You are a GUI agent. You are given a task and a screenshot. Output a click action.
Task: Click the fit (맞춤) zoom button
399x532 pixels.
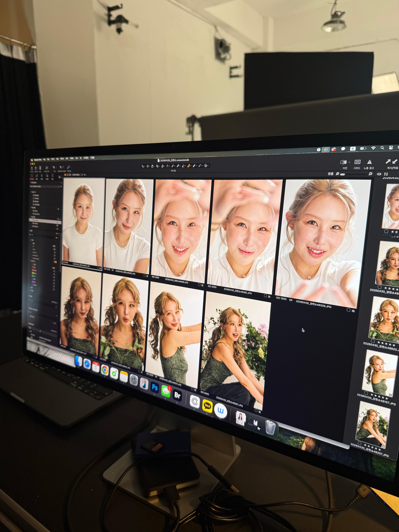(331, 174)
